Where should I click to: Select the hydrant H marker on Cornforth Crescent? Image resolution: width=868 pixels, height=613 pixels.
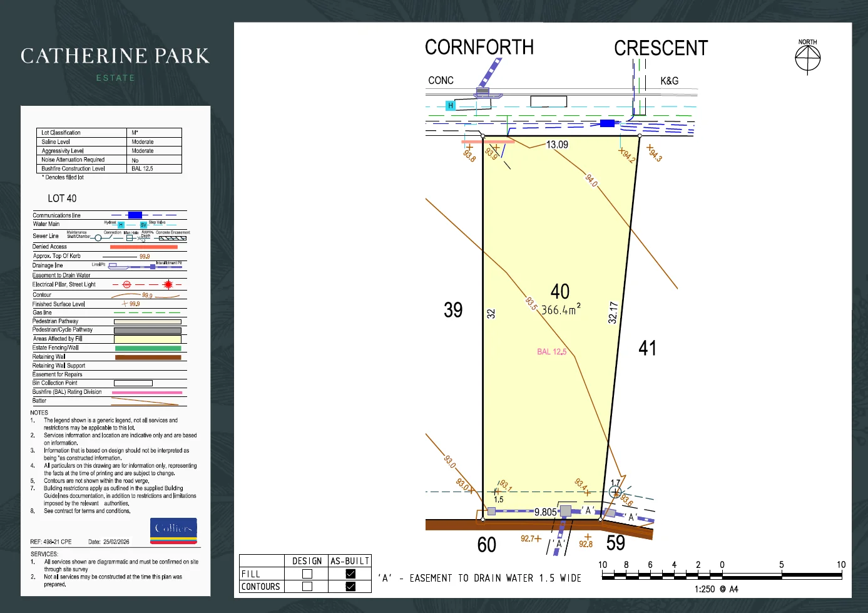click(x=450, y=106)
